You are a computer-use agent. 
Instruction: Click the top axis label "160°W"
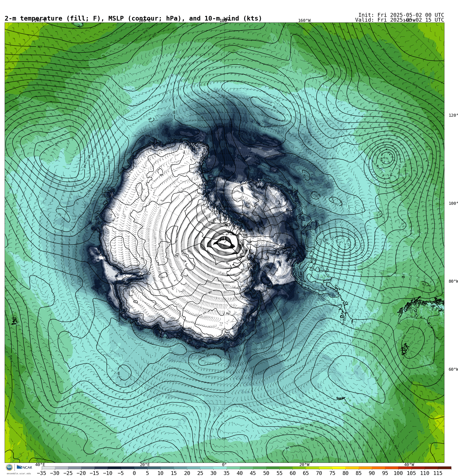(x=304, y=20)
